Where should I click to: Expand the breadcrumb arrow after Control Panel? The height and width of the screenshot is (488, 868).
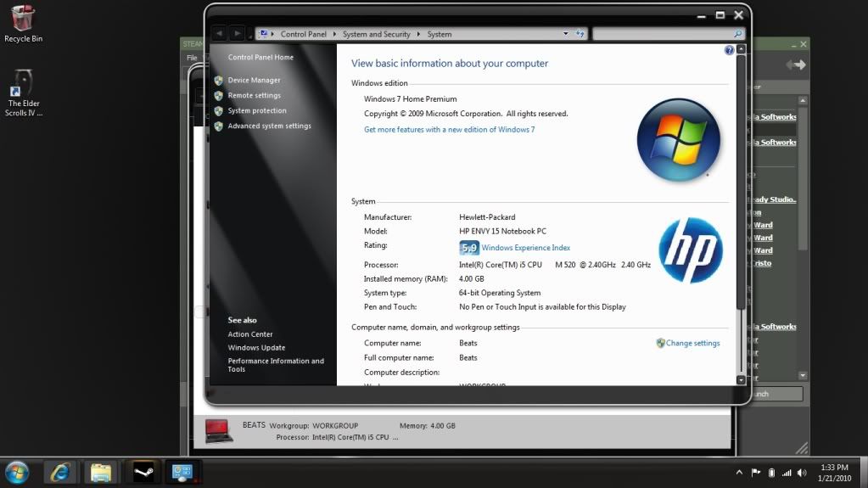tap(334, 34)
